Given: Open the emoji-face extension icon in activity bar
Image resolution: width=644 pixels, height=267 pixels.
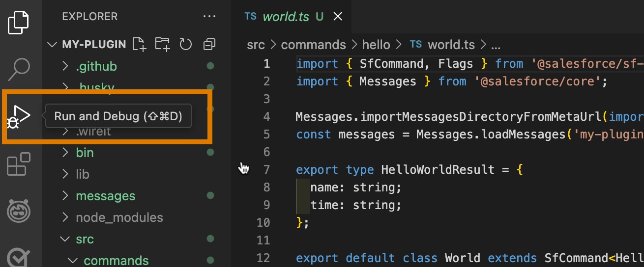Looking at the screenshot, I should tap(19, 211).
